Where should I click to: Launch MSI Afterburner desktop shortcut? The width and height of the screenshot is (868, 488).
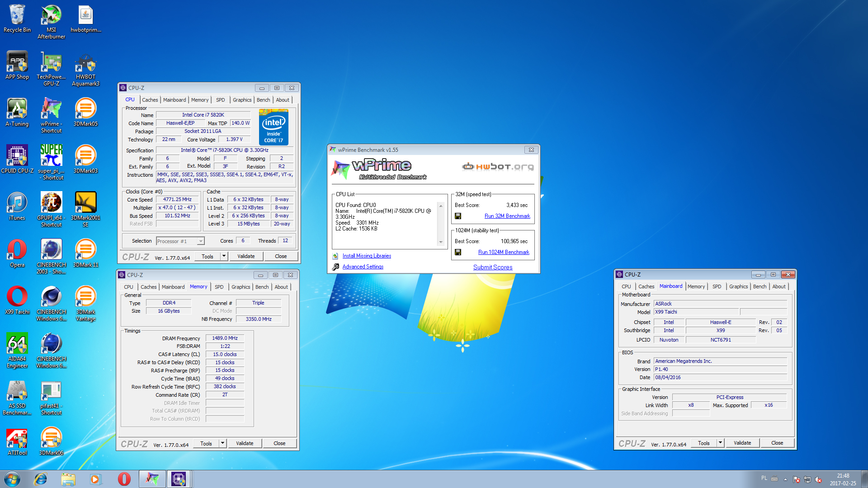(x=51, y=22)
